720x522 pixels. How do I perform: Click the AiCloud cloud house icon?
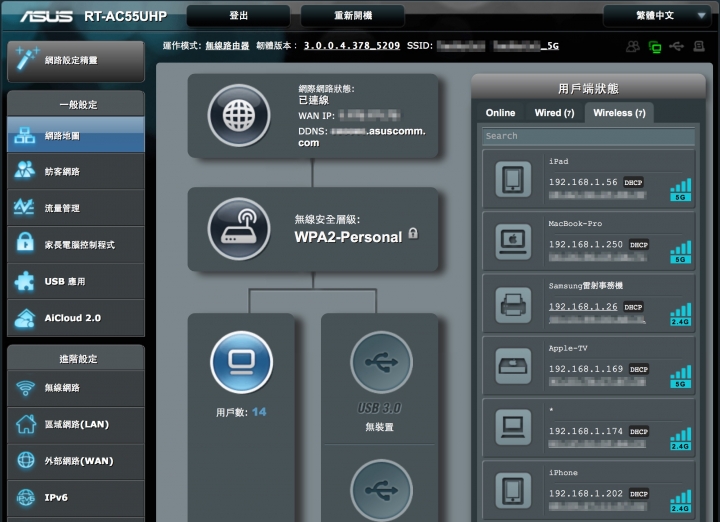tap(24, 318)
